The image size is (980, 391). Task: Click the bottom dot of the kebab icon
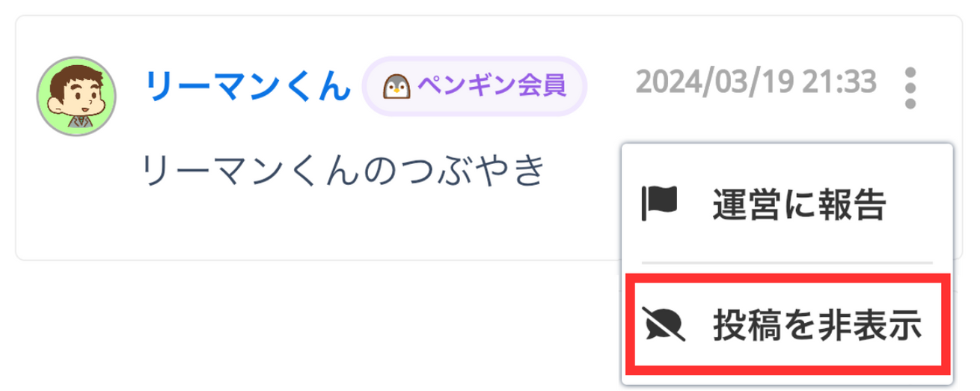(x=910, y=103)
